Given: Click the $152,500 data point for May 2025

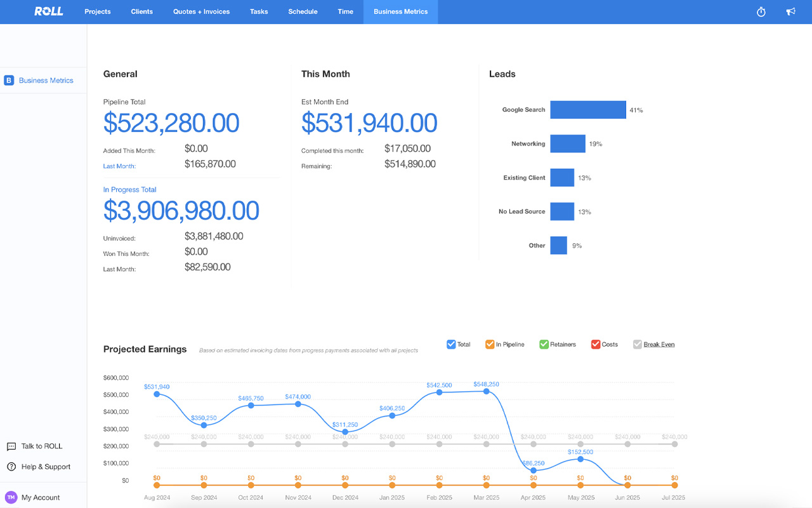Looking at the screenshot, I should (580, 459).
